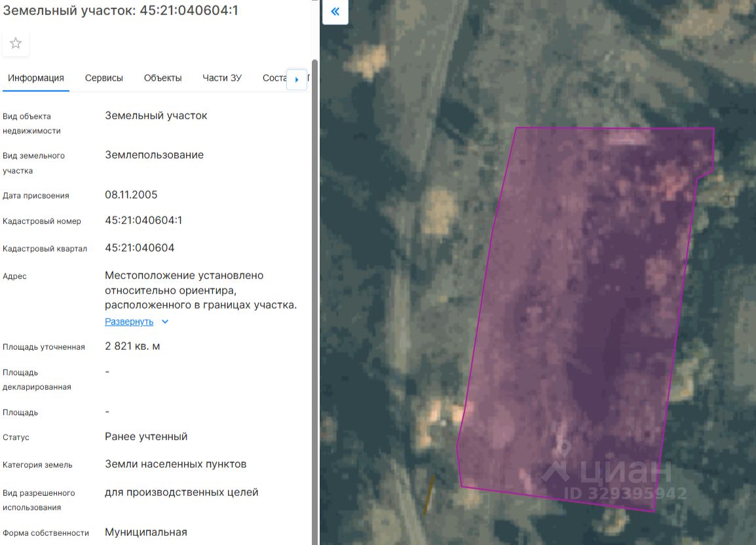Open the Информация tab

coord(35,78)
